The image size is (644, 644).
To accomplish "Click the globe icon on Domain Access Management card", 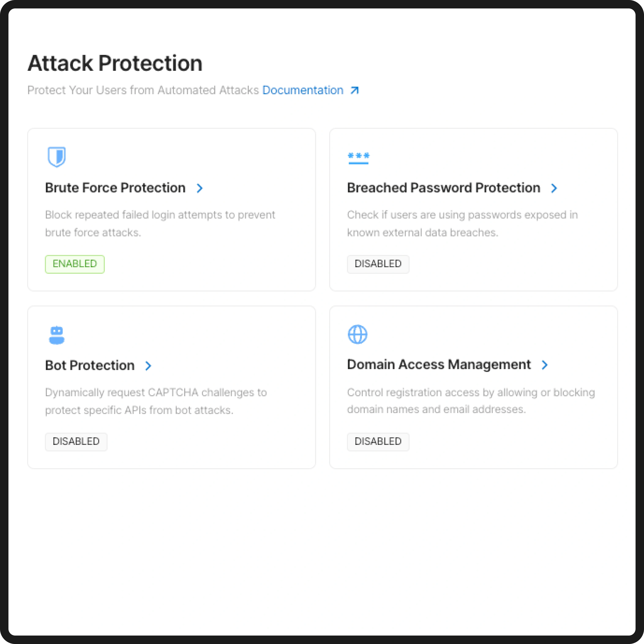I will [x=358, y=335].
